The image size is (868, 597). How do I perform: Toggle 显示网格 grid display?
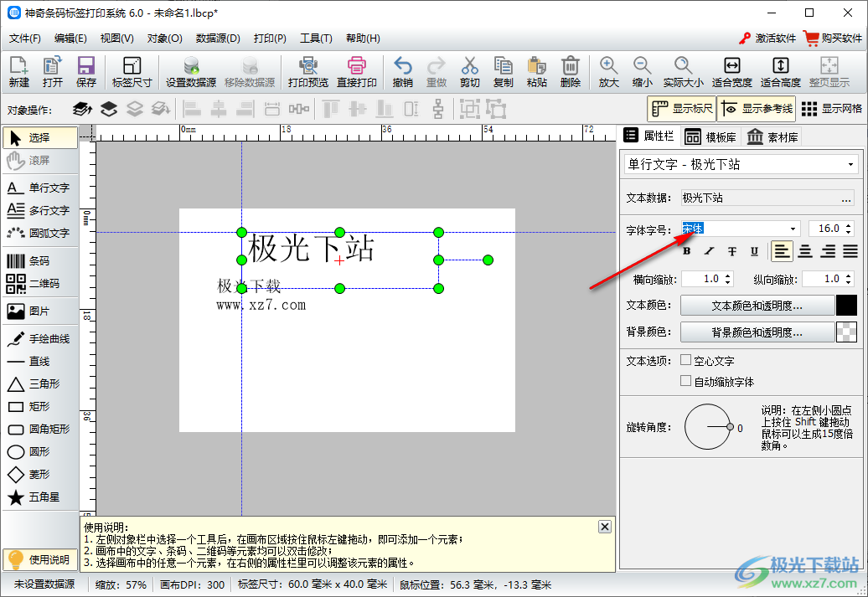point(832,109)
